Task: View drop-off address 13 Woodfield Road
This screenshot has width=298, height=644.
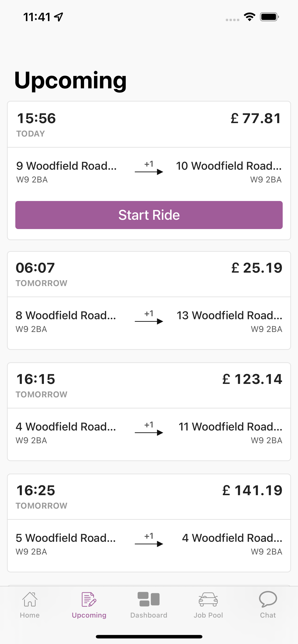Action: 230,315
